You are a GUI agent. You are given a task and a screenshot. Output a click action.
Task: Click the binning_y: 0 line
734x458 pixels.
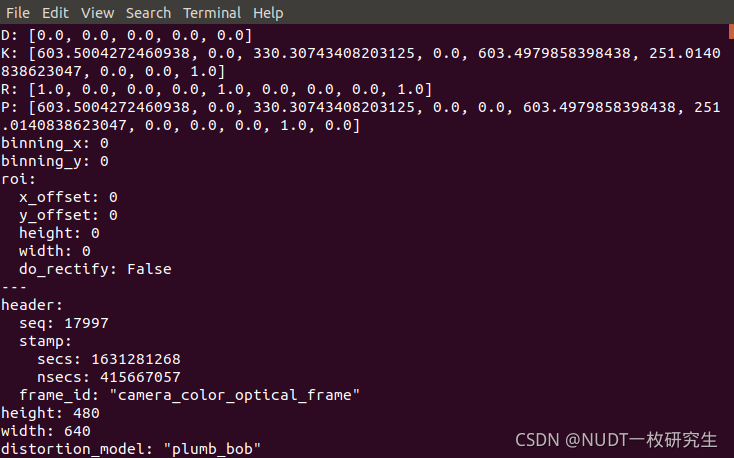point(55,161)
